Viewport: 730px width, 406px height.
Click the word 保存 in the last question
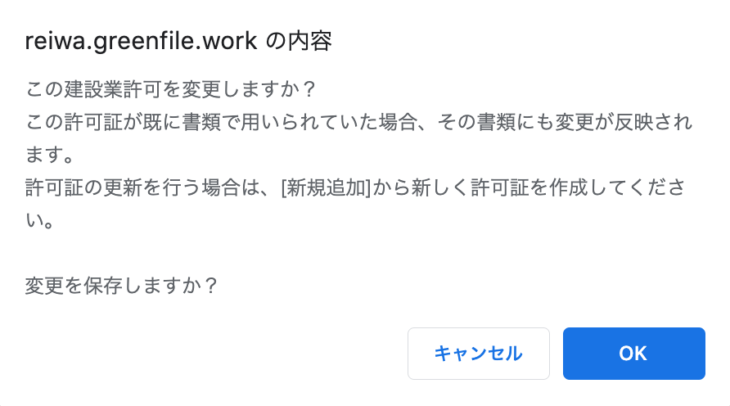click(x=103, y=286)
